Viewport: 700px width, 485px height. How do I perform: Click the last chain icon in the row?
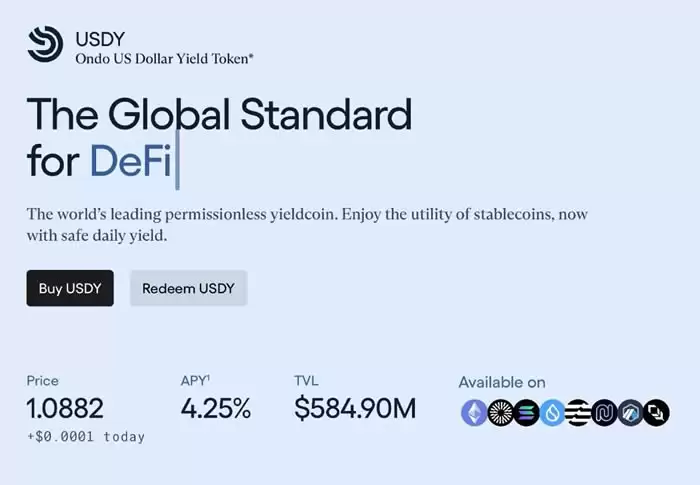point(656,412)
